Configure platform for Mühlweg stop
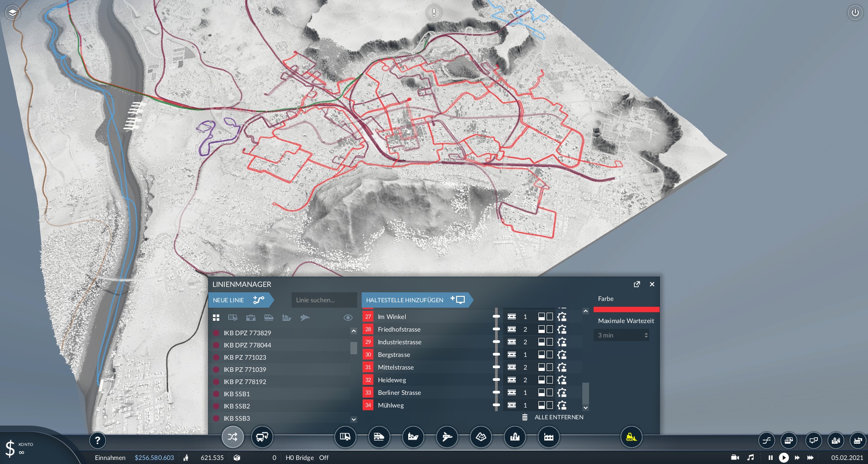 (x=512, y=405)
